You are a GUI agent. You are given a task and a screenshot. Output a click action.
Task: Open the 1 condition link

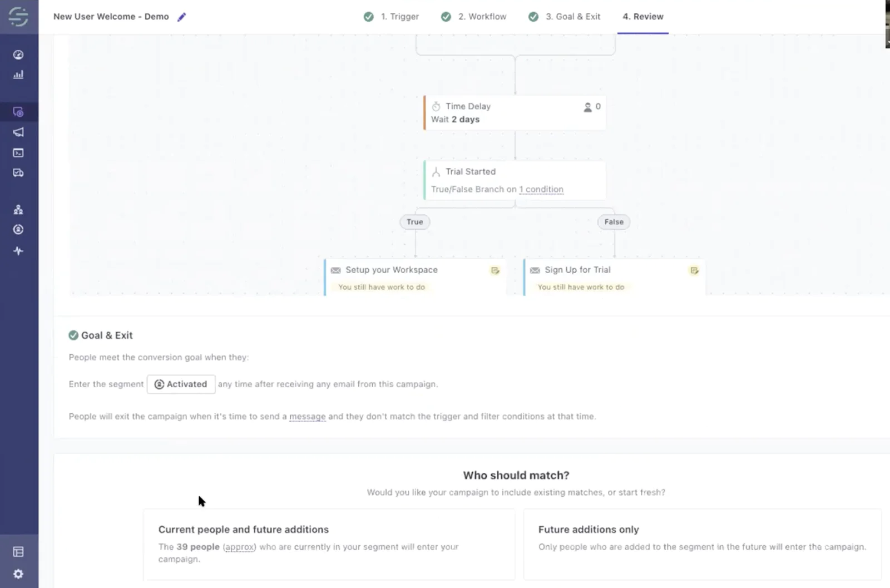point(541,189)
